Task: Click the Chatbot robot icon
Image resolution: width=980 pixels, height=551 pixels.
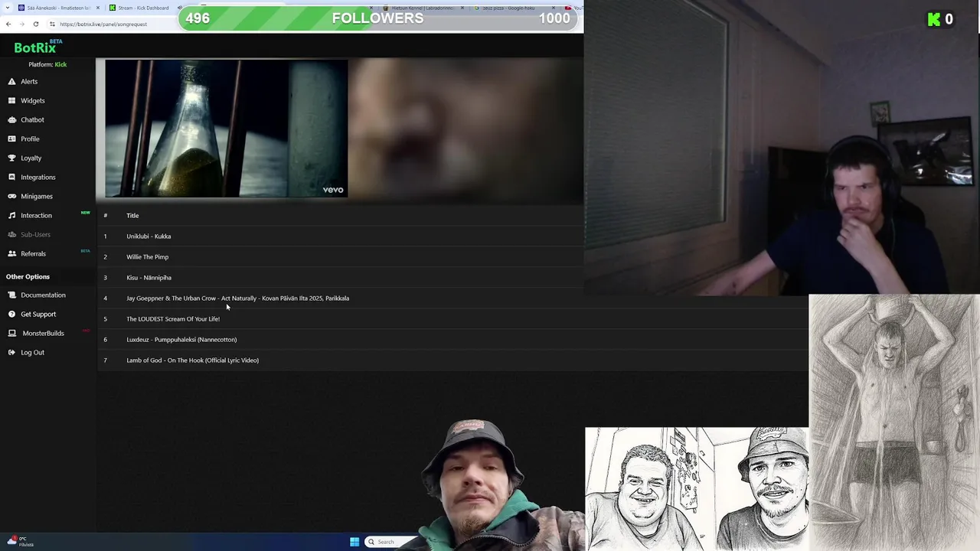Action: 11,119
